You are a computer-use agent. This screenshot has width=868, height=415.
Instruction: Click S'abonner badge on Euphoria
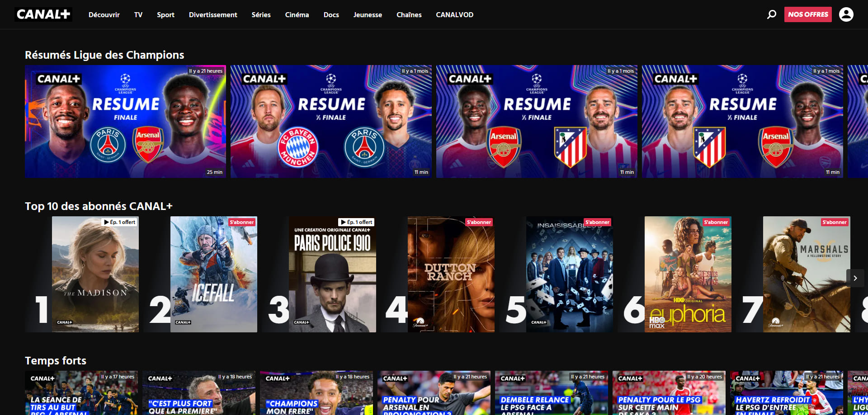[716, 222]
